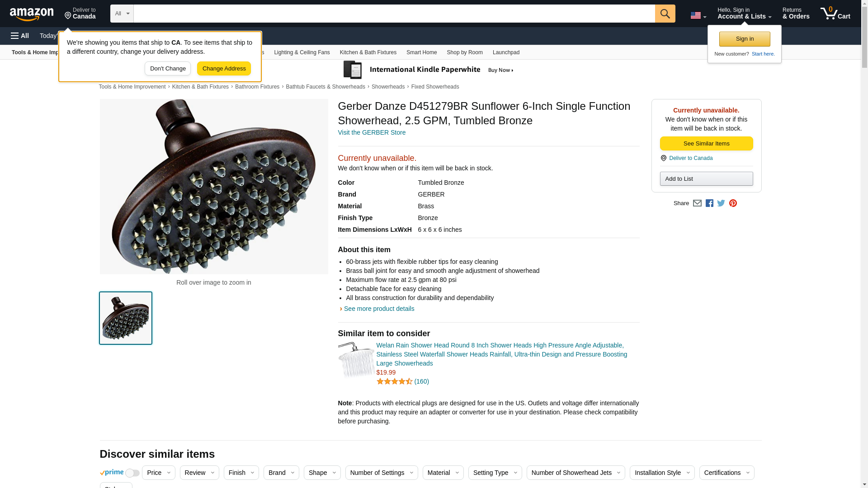Share product on Pinterest
Viewport: 868px width, 488px height.
click(x=733, y=203)
